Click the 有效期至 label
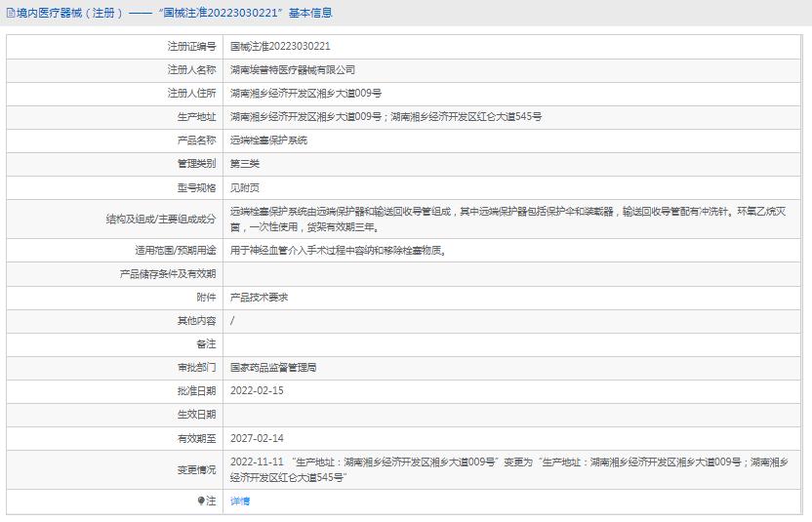Viewport: 812px width, 522px height. tap(196, 439)
